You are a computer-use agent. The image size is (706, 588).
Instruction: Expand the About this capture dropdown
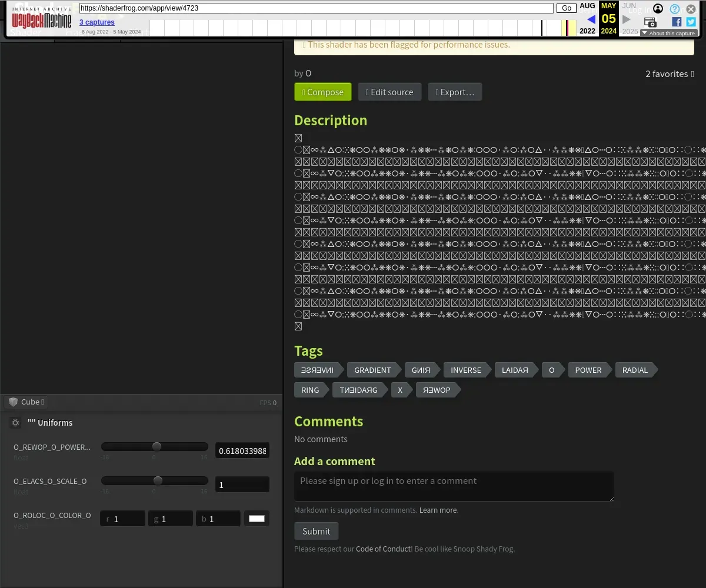point(668,34)
